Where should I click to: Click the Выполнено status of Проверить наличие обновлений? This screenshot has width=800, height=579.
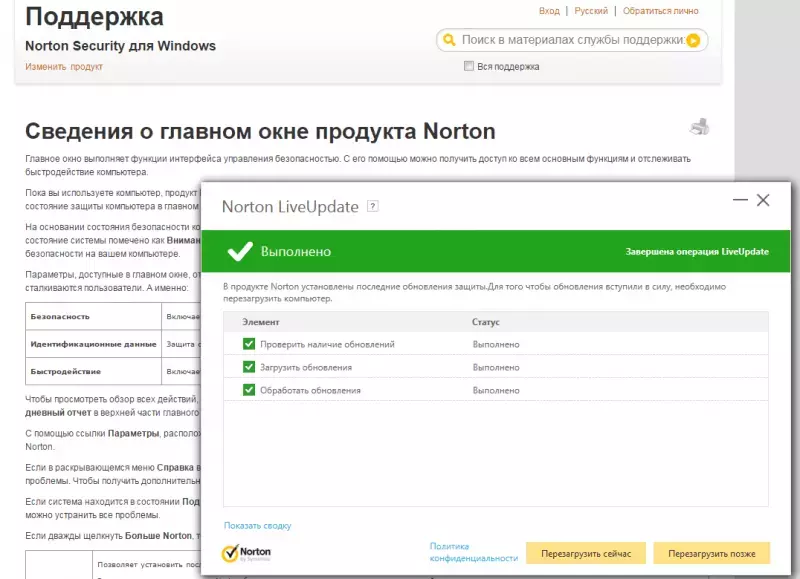click(x=496, y=344)
